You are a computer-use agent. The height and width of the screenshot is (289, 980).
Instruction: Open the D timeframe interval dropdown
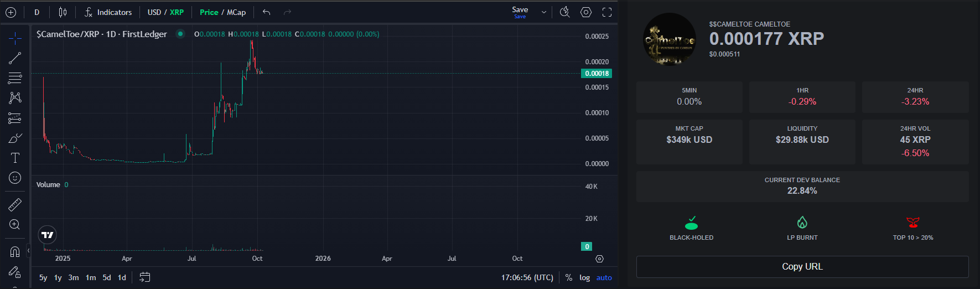coord(37,12)
